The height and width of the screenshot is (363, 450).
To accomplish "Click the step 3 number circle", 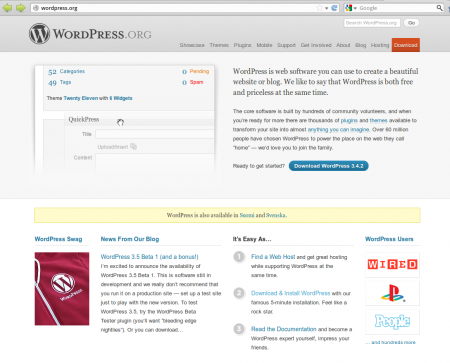I will (x=239, y=329).
